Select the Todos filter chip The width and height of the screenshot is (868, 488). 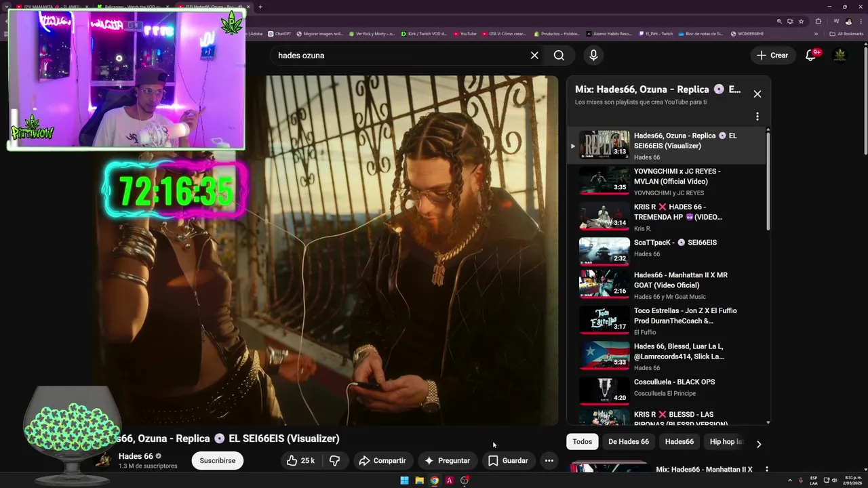coord(582,442)
